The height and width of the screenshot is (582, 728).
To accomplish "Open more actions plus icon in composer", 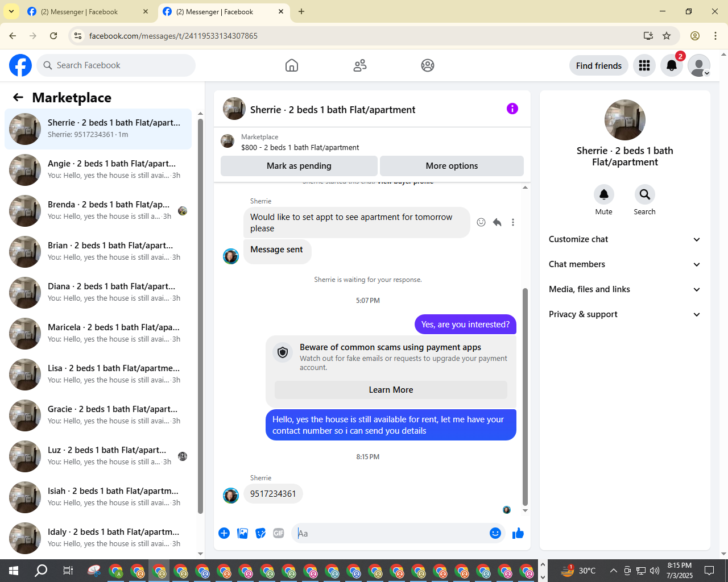I will tap(224, 533).
